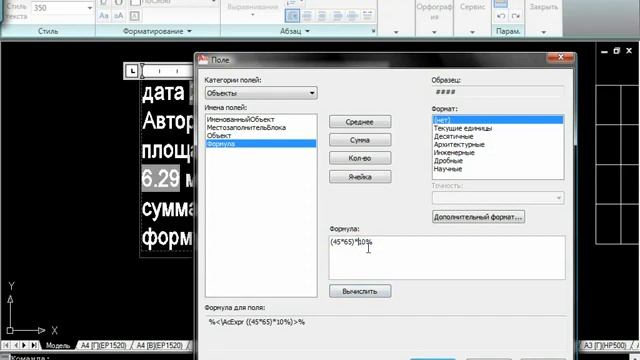This screenshot has height=360, width=640.
Task: Click the Дополнительный формат... button
Action: (x=478, y=217)
